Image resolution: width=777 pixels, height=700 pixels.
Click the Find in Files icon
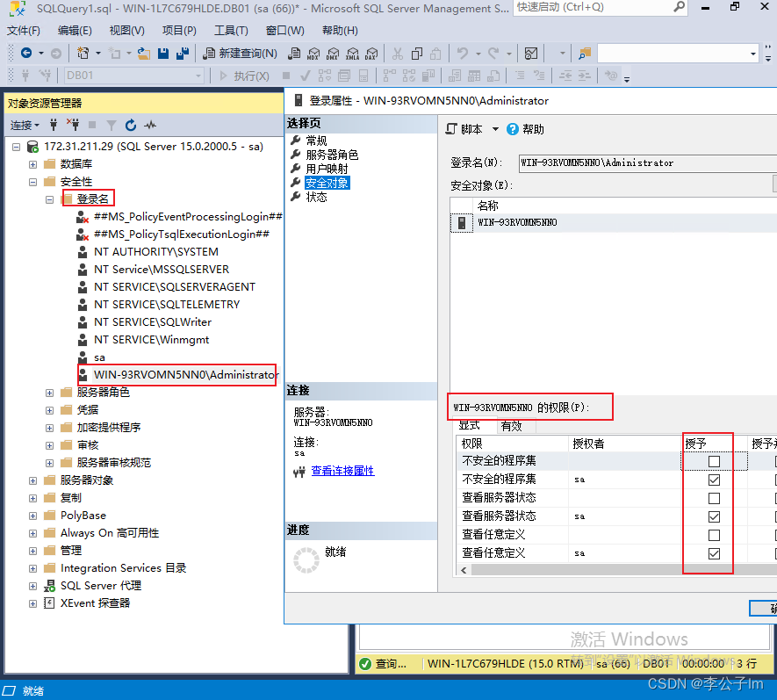tap(585, 53)
